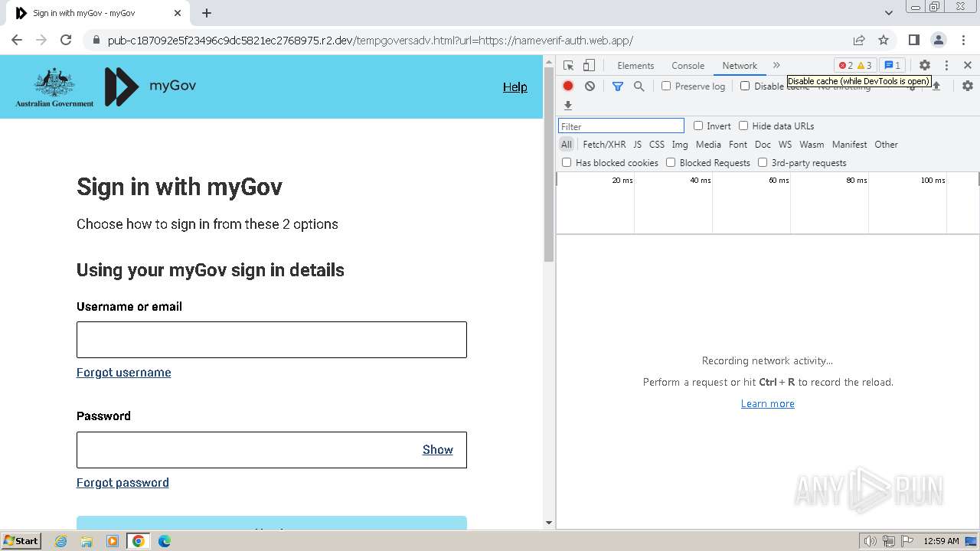980x551 pixels.
Task: Show the password with the Show link
Action: click(438, 450)
